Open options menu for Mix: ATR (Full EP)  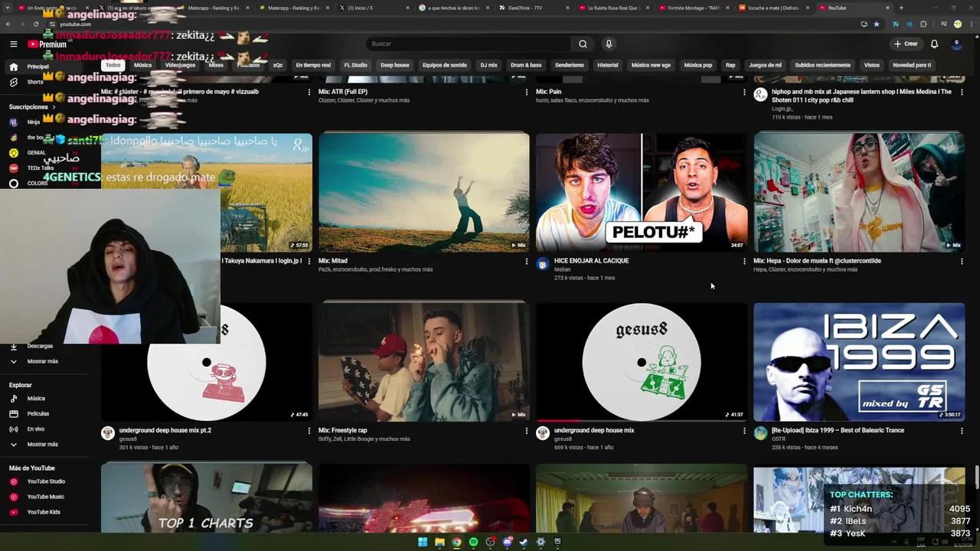point(526,92)
